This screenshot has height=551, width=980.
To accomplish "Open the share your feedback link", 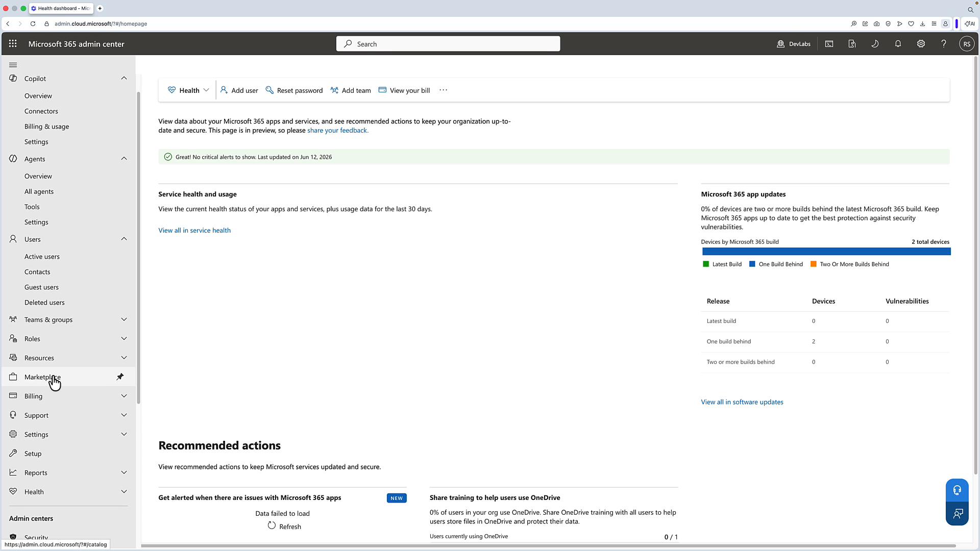I will [338, 131].
